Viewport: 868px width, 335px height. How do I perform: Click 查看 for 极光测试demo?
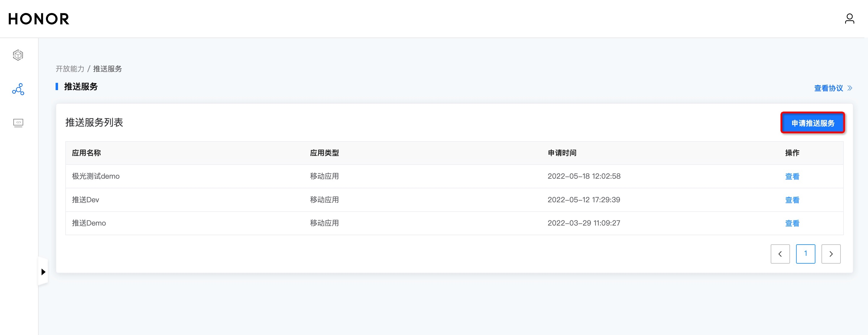click(792, 176)
